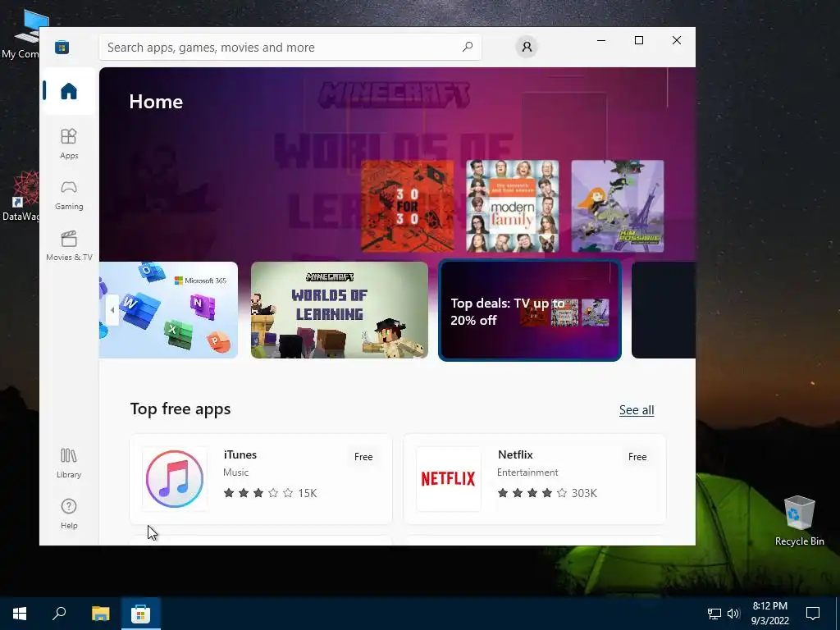Screen dimensions: 840x630
Task: Click the iTunes app icon
Action: click(x=175, y=479)
